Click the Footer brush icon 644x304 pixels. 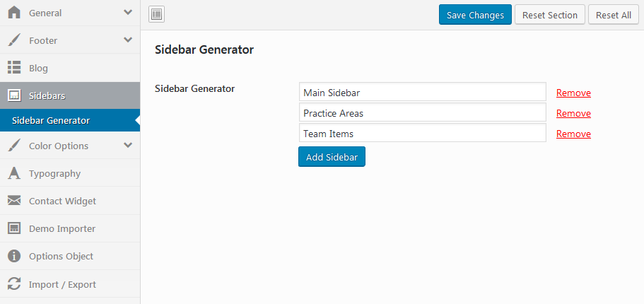click(x=14, y=40)
